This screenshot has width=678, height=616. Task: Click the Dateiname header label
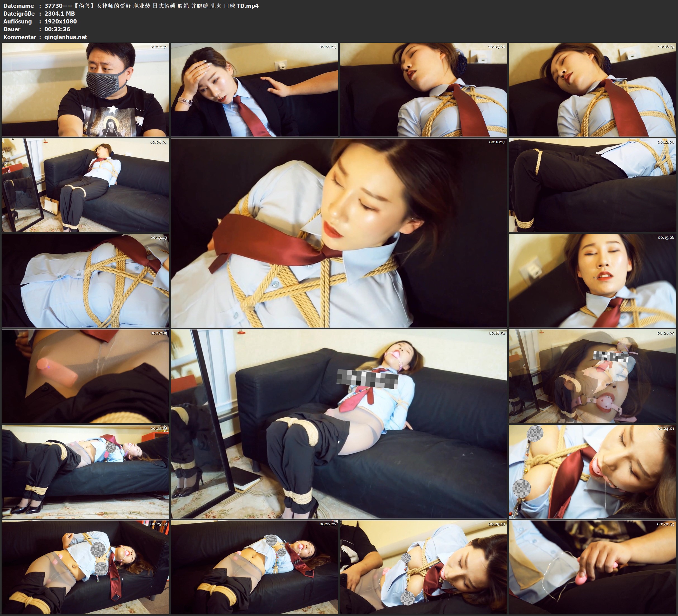tap(18, 6)
